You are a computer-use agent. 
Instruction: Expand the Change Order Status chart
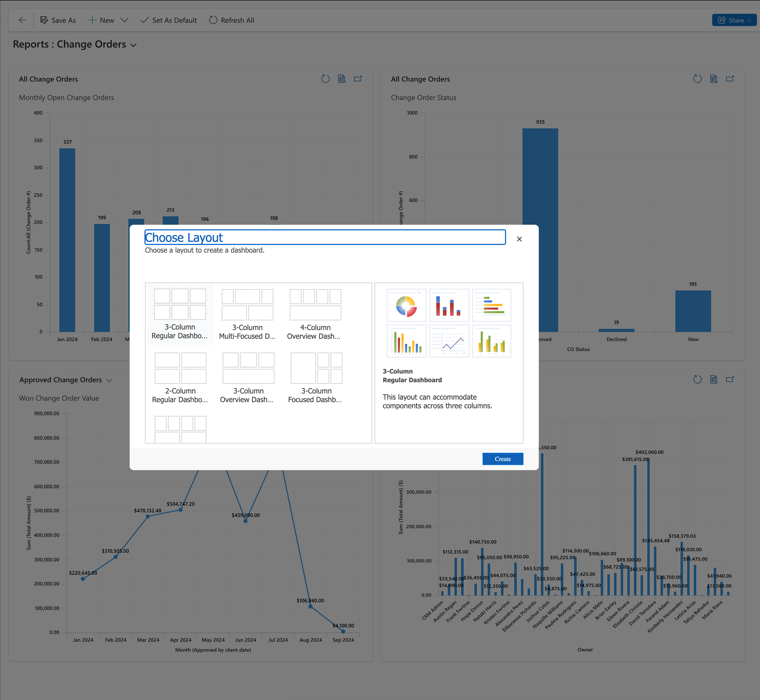point(730,79)
